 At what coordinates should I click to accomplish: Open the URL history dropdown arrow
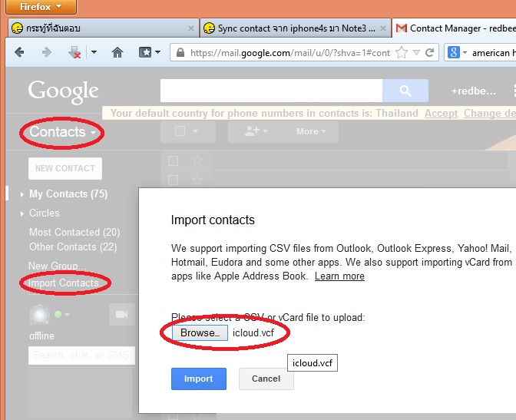coord(416,52)
